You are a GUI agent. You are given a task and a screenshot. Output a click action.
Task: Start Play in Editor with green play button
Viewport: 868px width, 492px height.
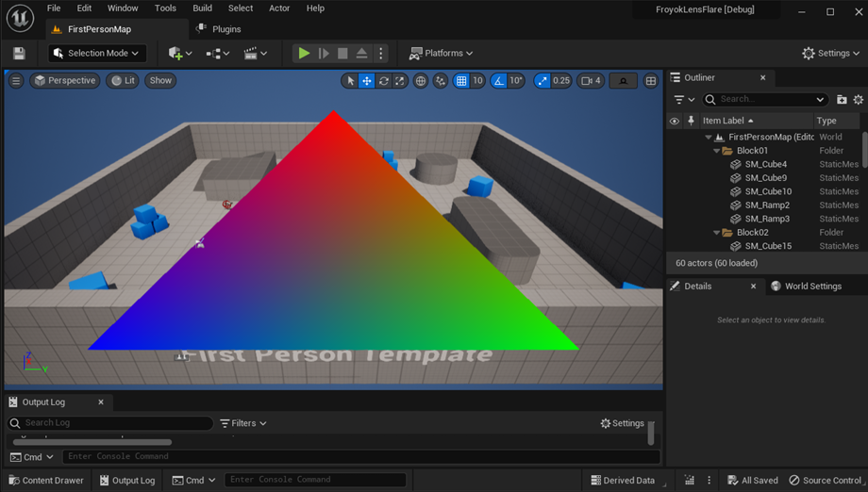tap(304, 53)
